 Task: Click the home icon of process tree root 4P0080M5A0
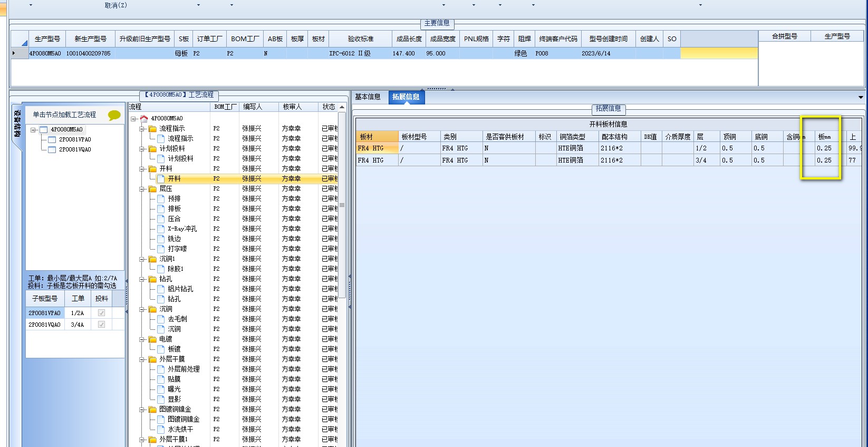144,118
